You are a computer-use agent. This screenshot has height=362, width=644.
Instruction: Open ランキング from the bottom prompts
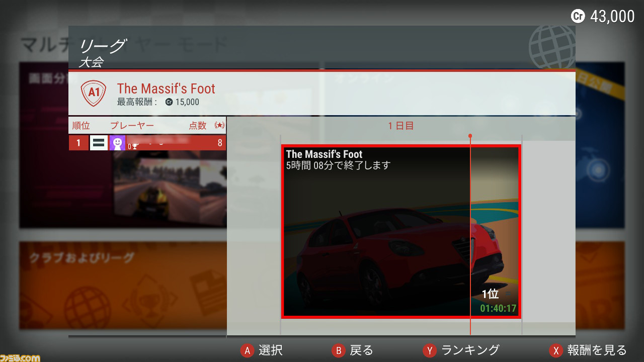tap(470, 350)
